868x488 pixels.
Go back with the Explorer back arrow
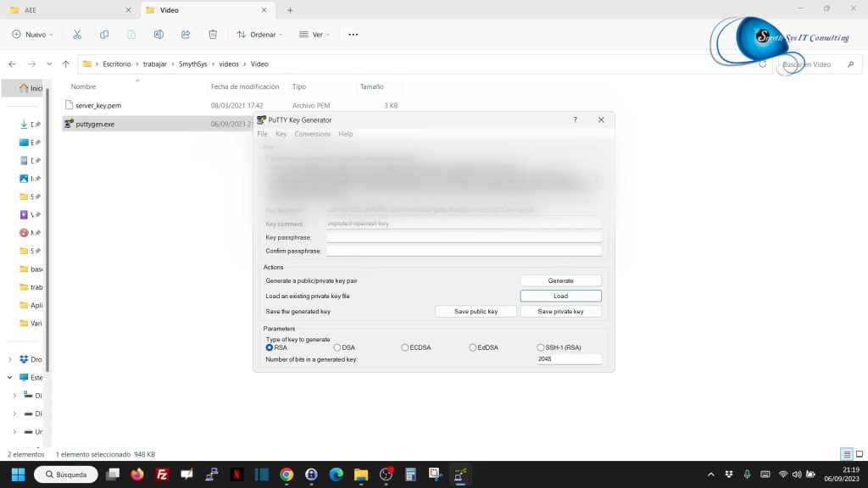click(12, 64)
